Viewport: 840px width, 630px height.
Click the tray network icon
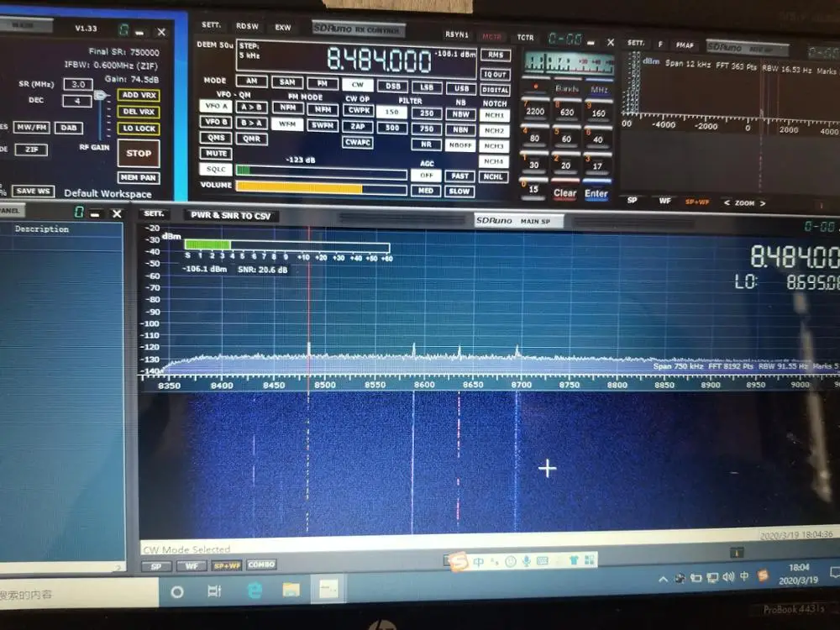coord(712,578)
